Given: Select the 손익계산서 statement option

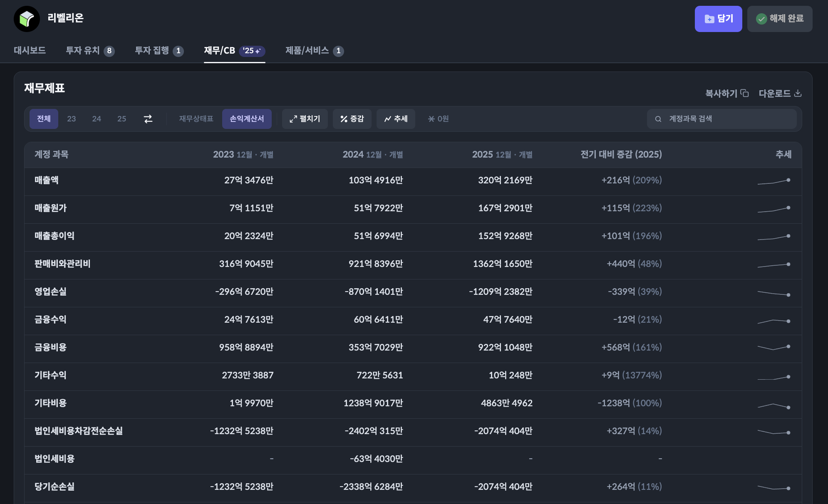Looking at the screenshot, I should click(247, 119).
